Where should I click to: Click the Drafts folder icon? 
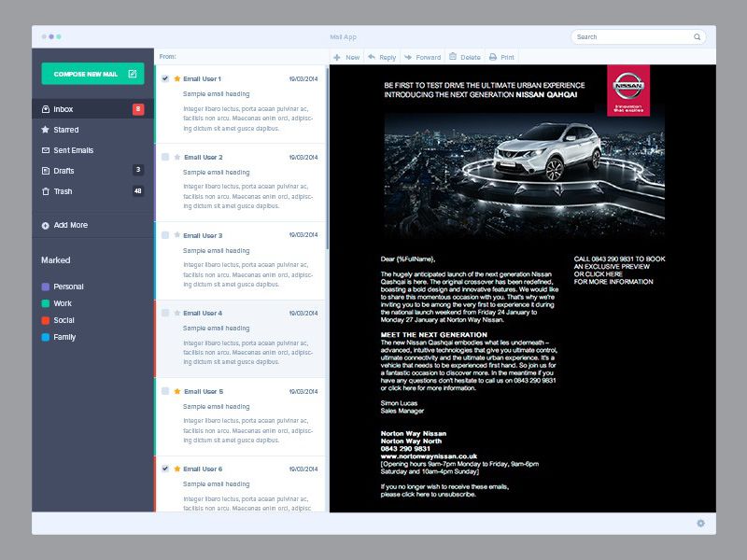46,171
